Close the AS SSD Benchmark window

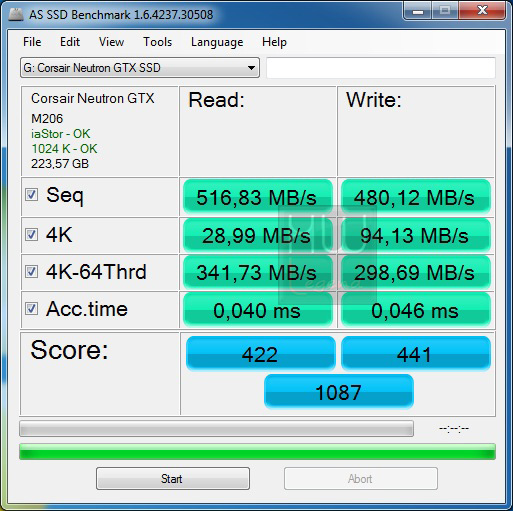click(x=482, y=11)
